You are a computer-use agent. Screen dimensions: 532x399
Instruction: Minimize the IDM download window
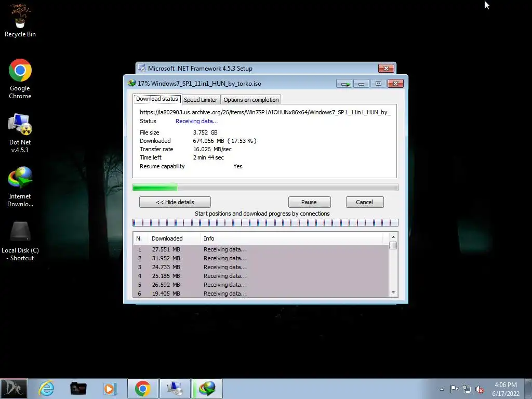click(x=362, y=84)
